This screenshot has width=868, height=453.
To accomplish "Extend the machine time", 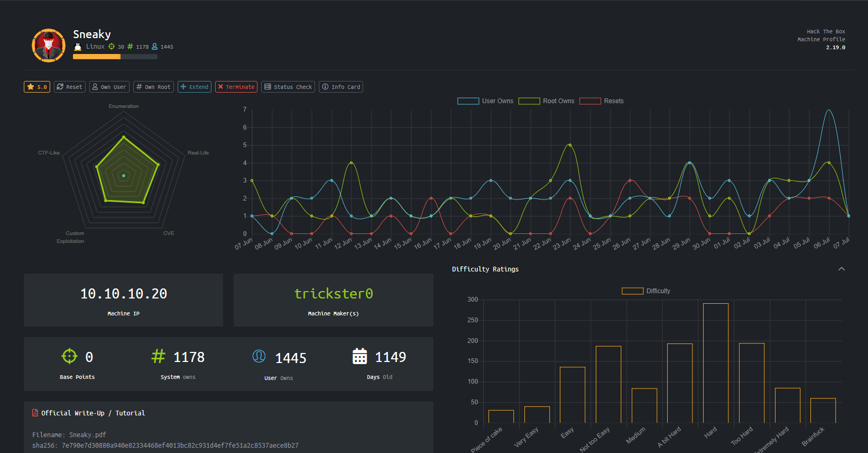I will (195, 87).
